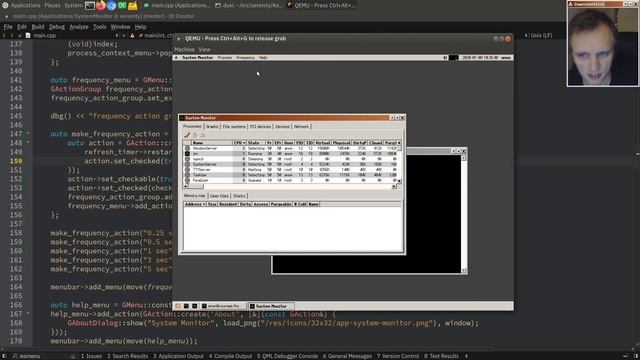This screenshot has height=360, width=640.
Task: Open Qt Creator Tools menu
Action: [x=100, y=27]
